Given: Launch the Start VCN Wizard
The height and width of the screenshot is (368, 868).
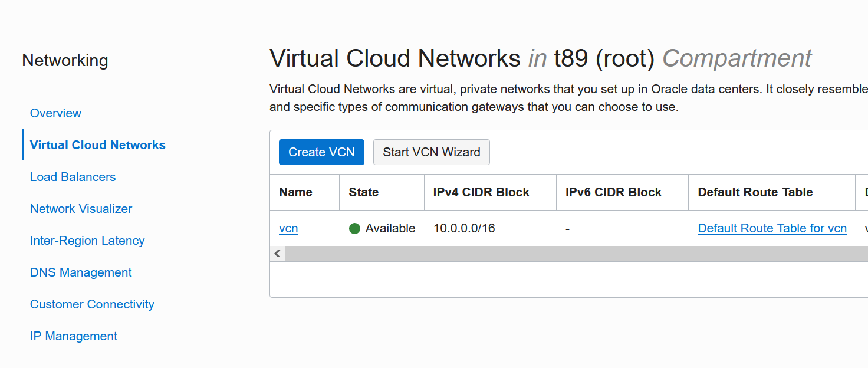Looking at the screenshot, I should 431,152.
